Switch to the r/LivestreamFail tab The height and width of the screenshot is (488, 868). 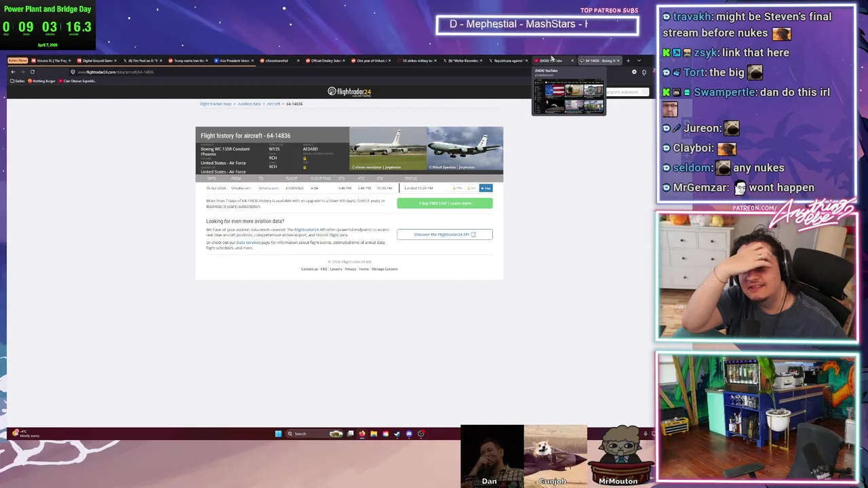279,60
